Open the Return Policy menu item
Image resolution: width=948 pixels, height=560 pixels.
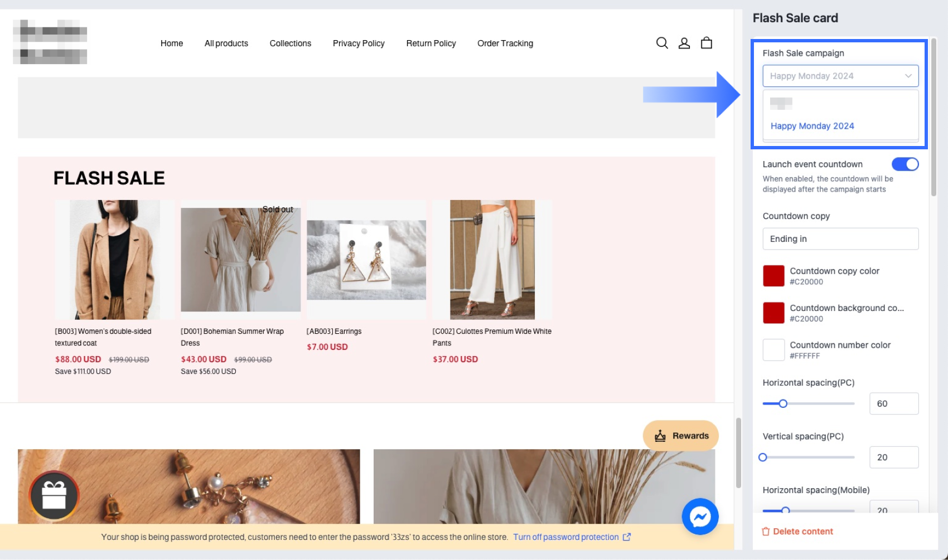431,43
